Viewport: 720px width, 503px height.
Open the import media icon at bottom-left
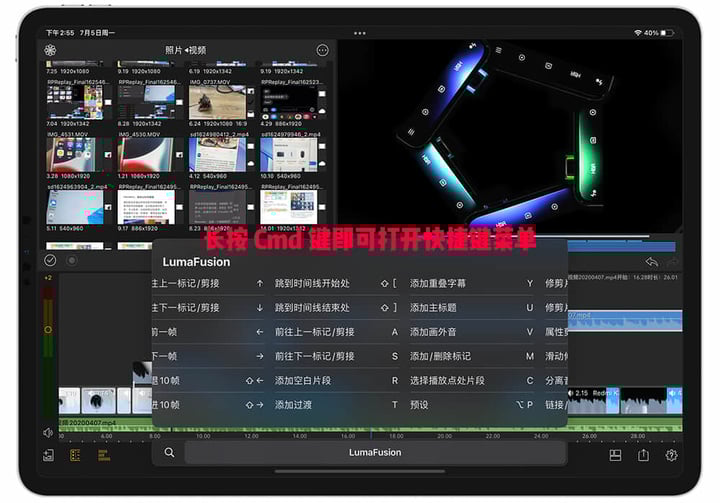tap(48, 455)
